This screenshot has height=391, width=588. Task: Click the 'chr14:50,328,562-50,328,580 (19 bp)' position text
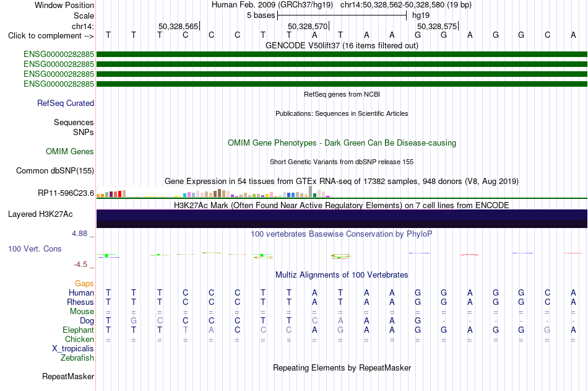tap(406, 5)
